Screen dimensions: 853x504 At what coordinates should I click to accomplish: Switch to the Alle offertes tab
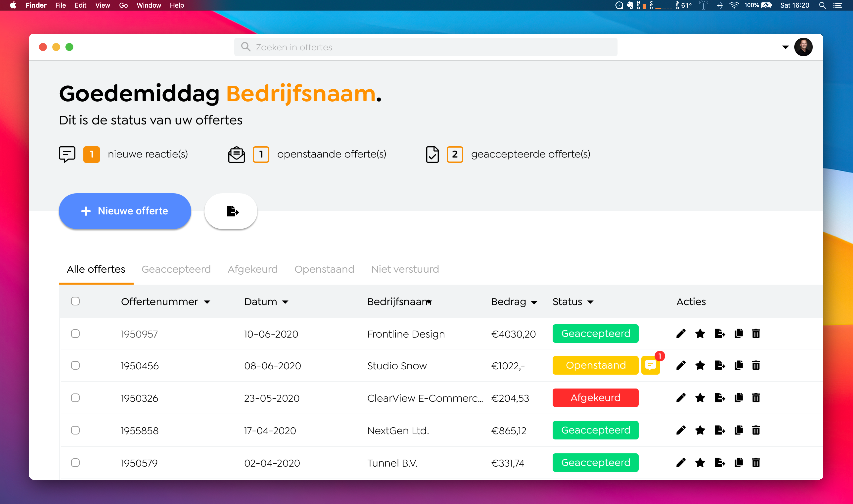(96, 269)
